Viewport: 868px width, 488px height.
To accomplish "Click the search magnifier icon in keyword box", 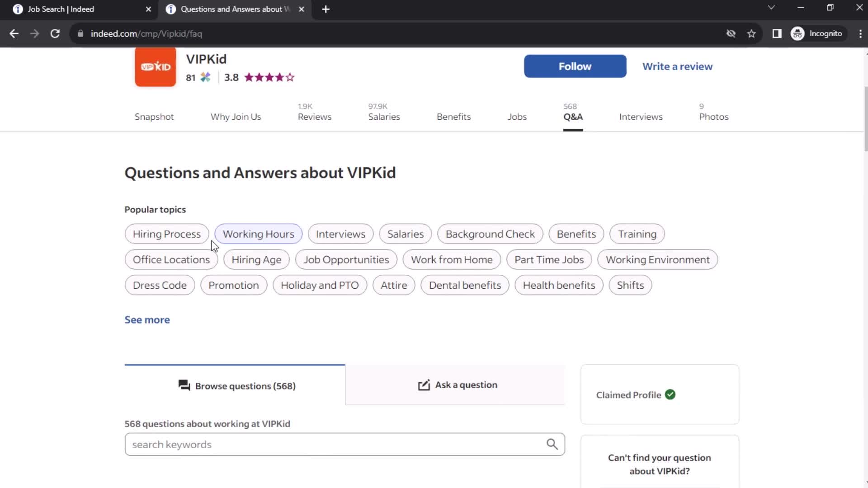I will [x=552, y=444].
